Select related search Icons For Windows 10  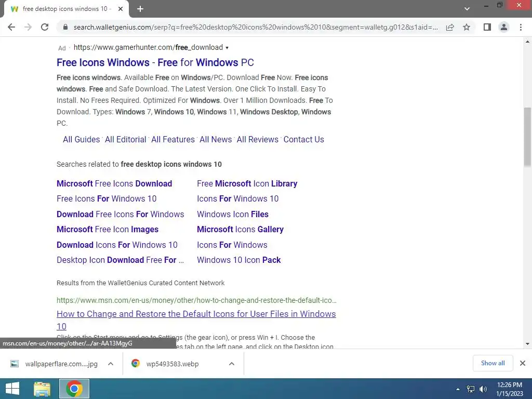238,199
